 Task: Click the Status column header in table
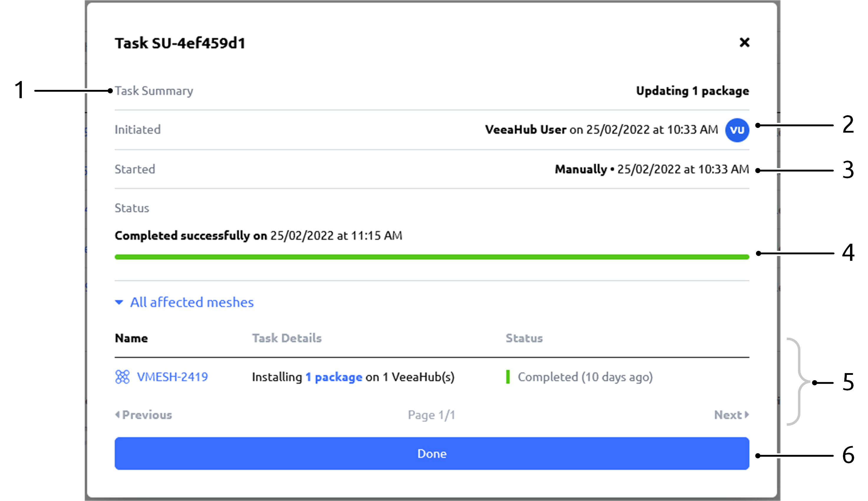pyautogui.click(x=524, y=338)
